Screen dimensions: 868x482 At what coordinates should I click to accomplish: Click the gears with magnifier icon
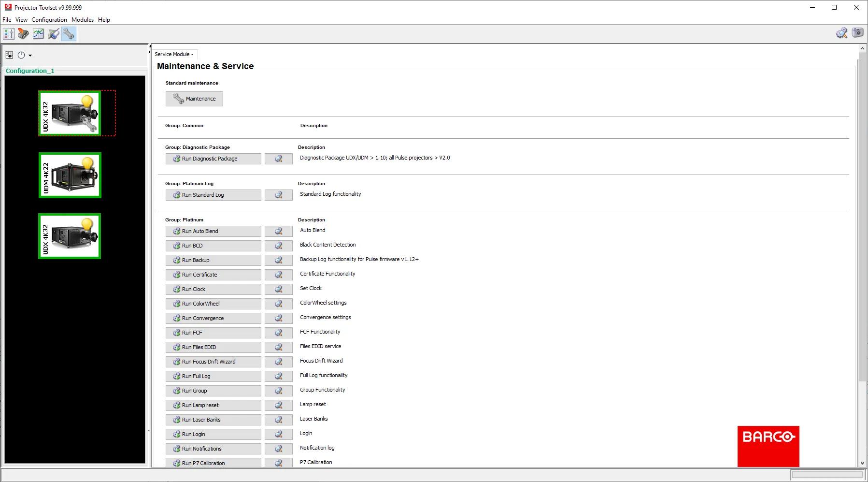pyautogui.click(x=841, y=33)
